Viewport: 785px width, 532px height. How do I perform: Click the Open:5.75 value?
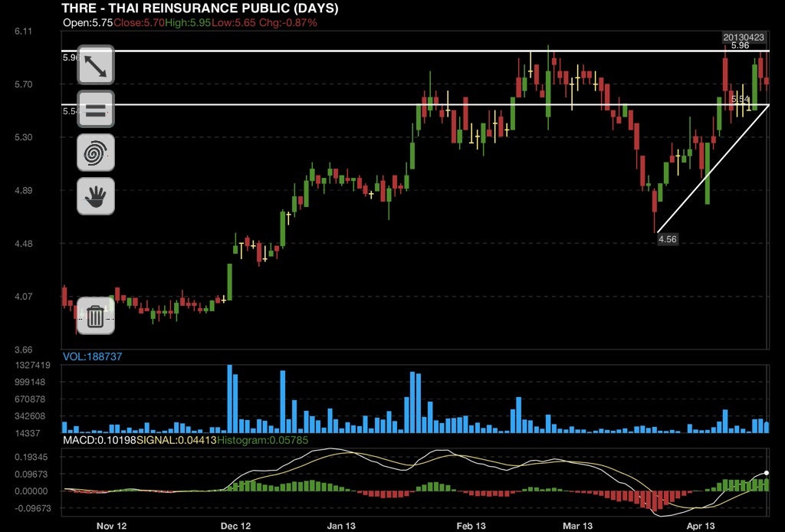88,22
